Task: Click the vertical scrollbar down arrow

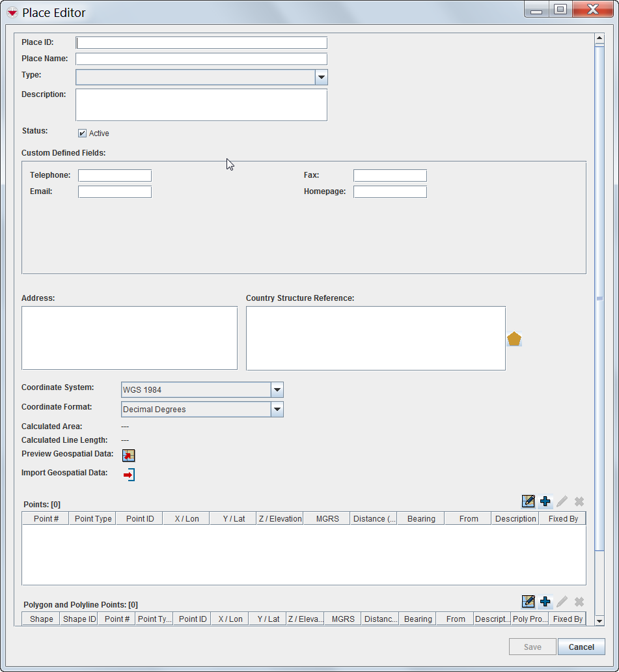Action: pyautogui.click(x=599, y=621)
